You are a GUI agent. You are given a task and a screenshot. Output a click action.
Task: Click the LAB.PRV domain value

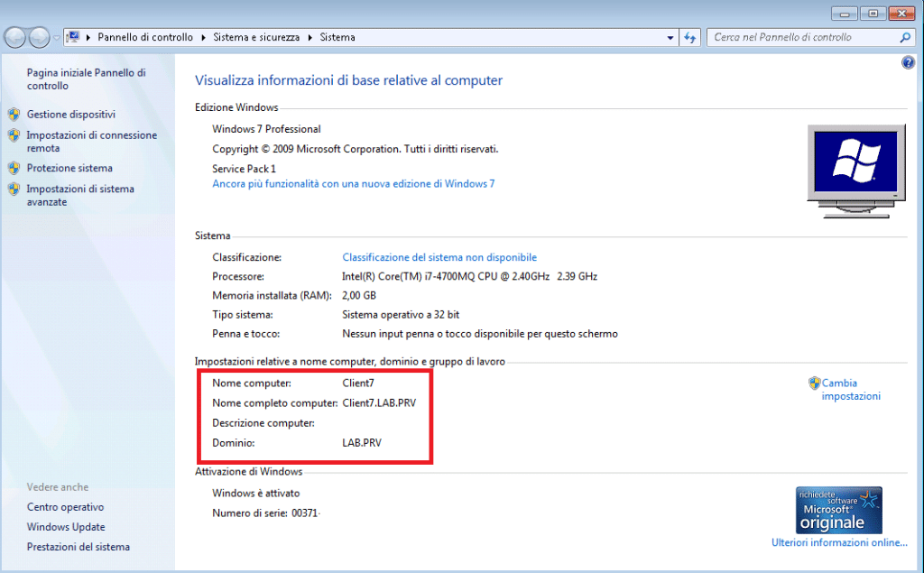(362, 443)
